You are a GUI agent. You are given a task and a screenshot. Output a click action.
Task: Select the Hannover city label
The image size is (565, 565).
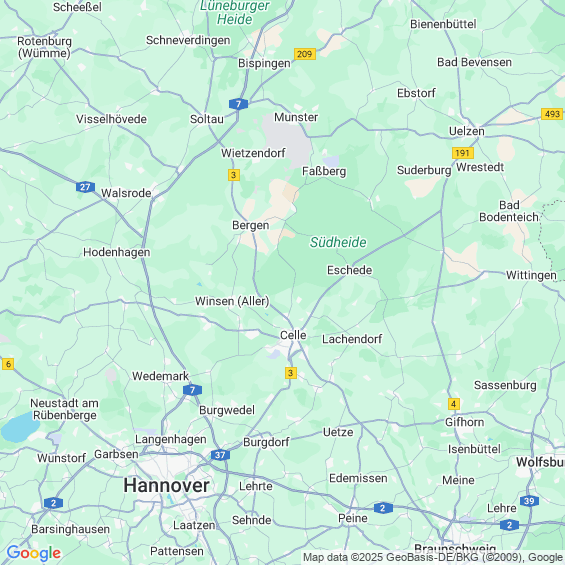point(166,485)
